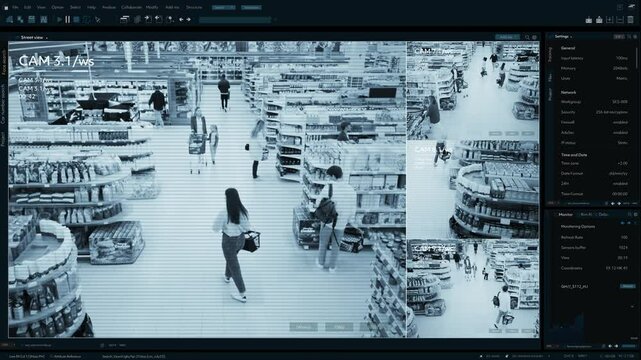Click the third grid icon in the left toolbar
The image size is (641, 360).
[31, 19]
